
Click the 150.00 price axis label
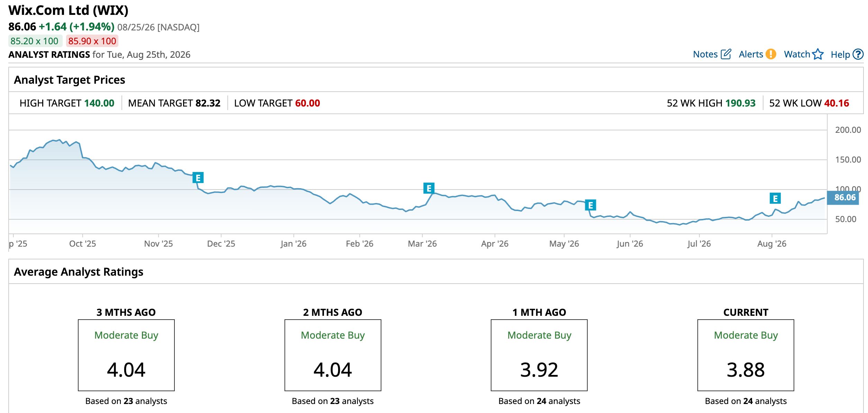click(x=848, y=160)
